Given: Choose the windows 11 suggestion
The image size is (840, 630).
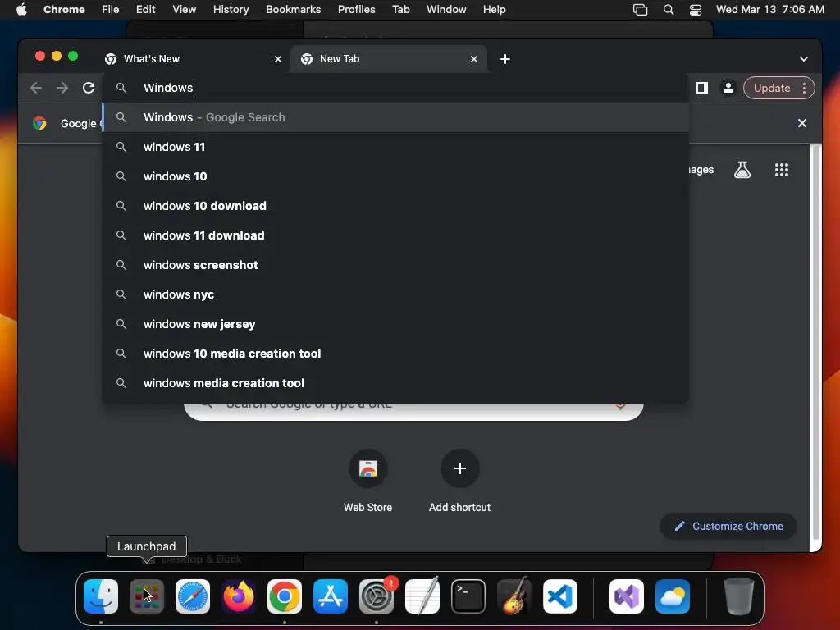Looking at the screenshot, I should click(395, 147).
